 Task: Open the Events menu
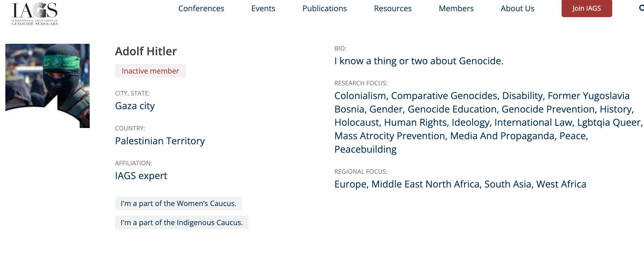[x=263, y=8]
